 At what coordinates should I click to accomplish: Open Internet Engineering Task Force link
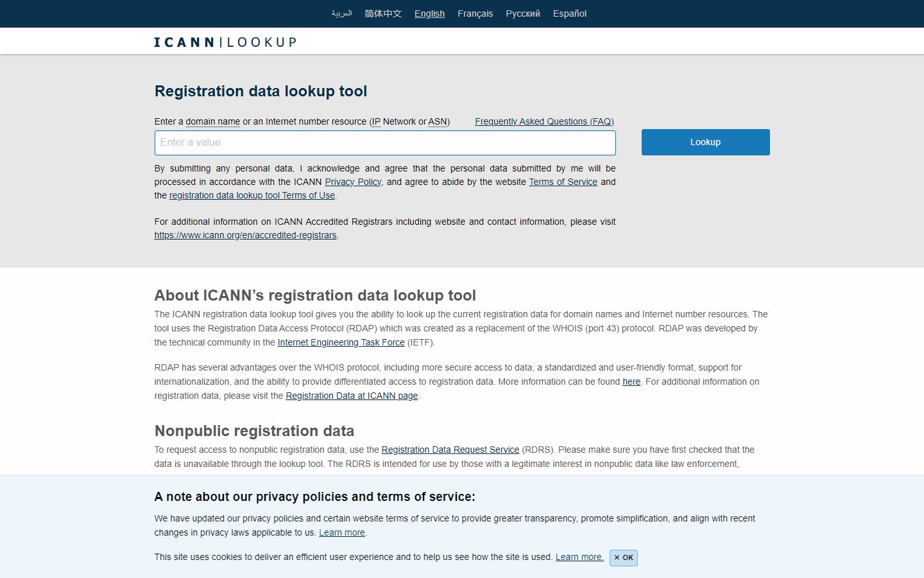point(341,342)
